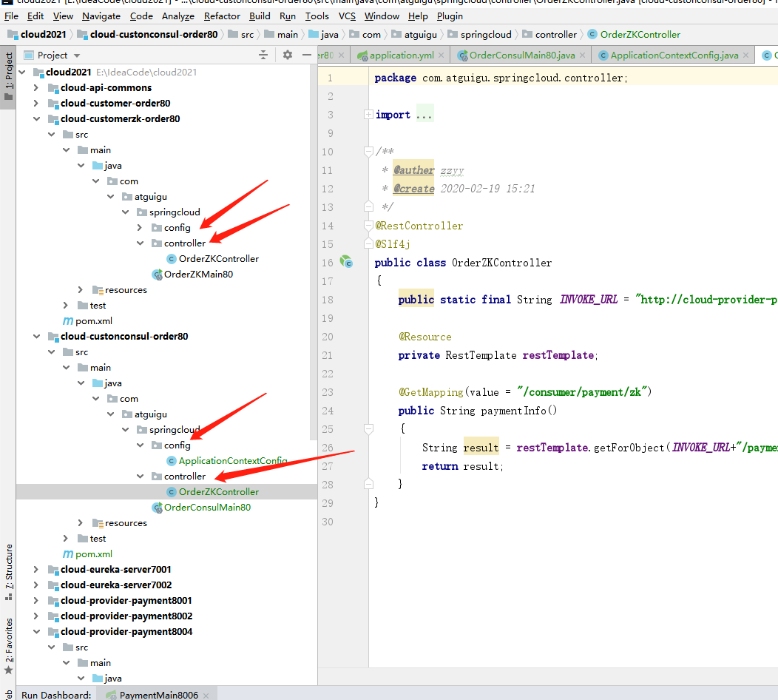778x700 pixels.
Task: Toggle the 2: Favorites side tool window
Action: coord(8,645)
